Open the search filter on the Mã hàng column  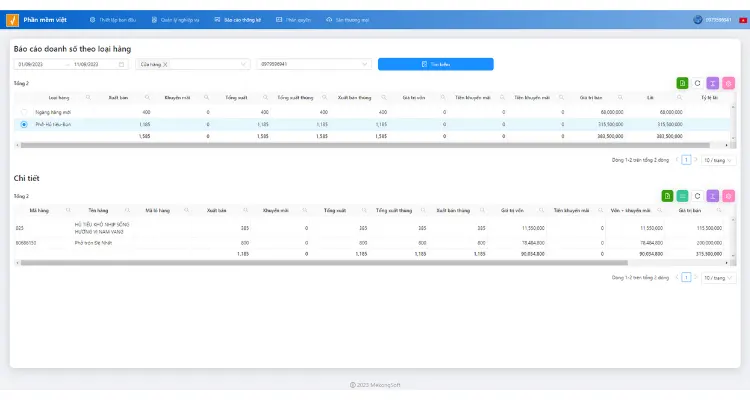pyautogui.click(x=68, y=211)
